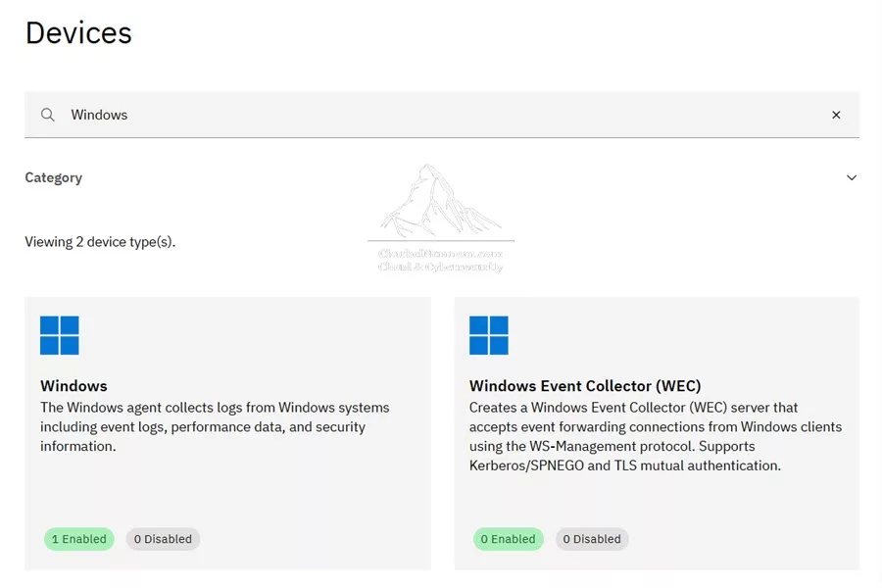Clear the Windows search text
Screen dimensions: 882x588
click(x=836, y=115)
